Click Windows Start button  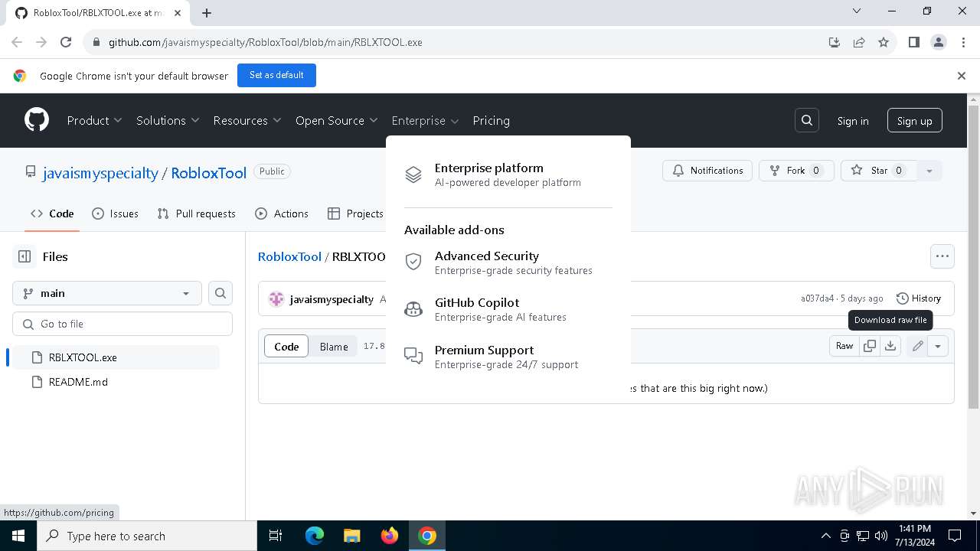(18, 536)
